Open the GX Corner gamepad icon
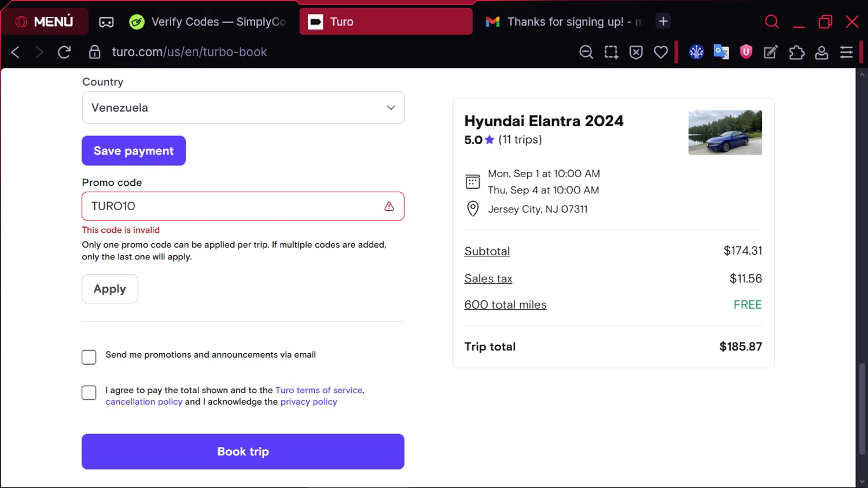 point(106,22)
